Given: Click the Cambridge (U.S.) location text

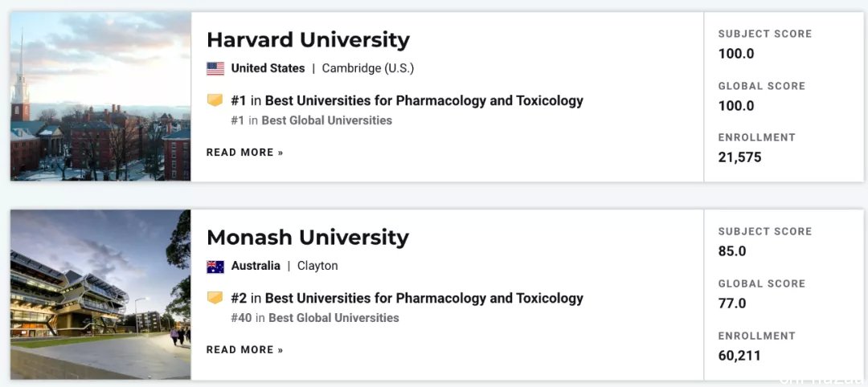Looking at the screenshot, I should coord(368,68).
